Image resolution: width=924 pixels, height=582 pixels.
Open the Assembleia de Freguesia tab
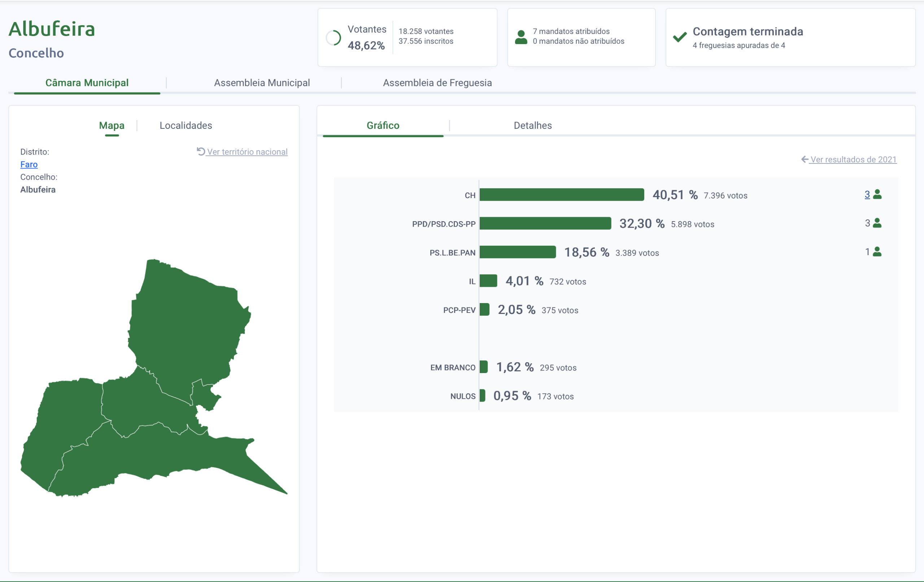coord(437,83)
